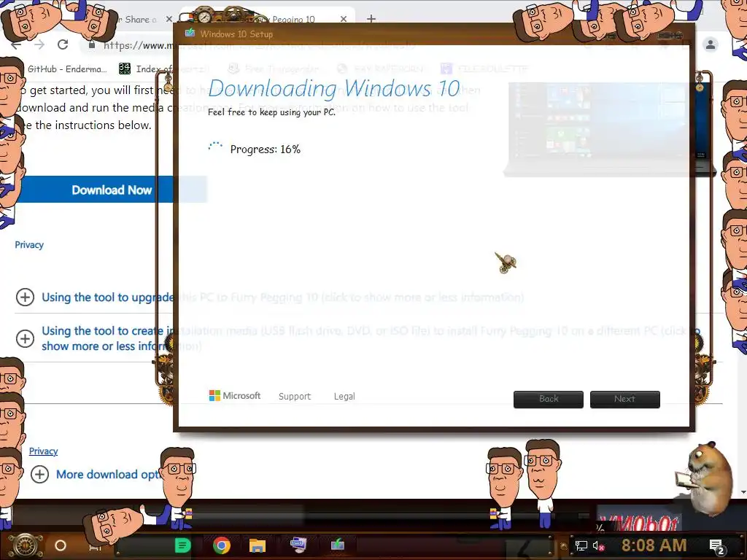Click Chrome's reload page icon
747x560 pixels.
point(63,44)
